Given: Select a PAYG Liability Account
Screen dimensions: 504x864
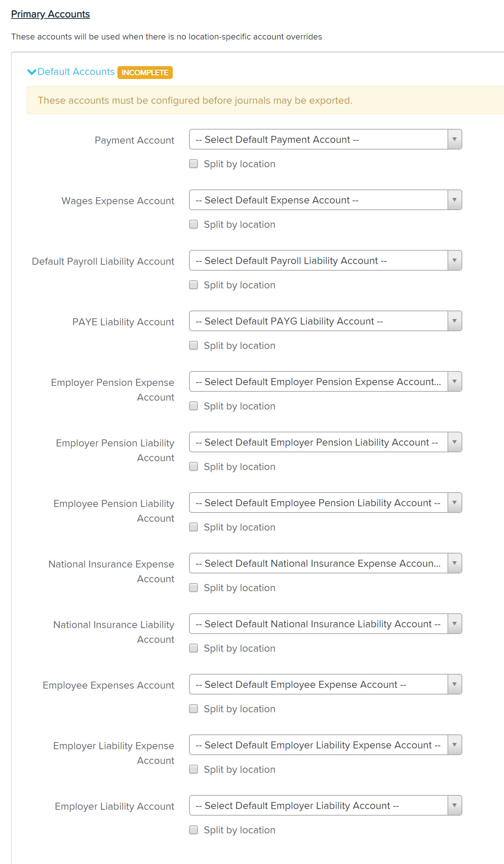Looking at the screenshot, I should pyautogui.click(x=325, y=321).
